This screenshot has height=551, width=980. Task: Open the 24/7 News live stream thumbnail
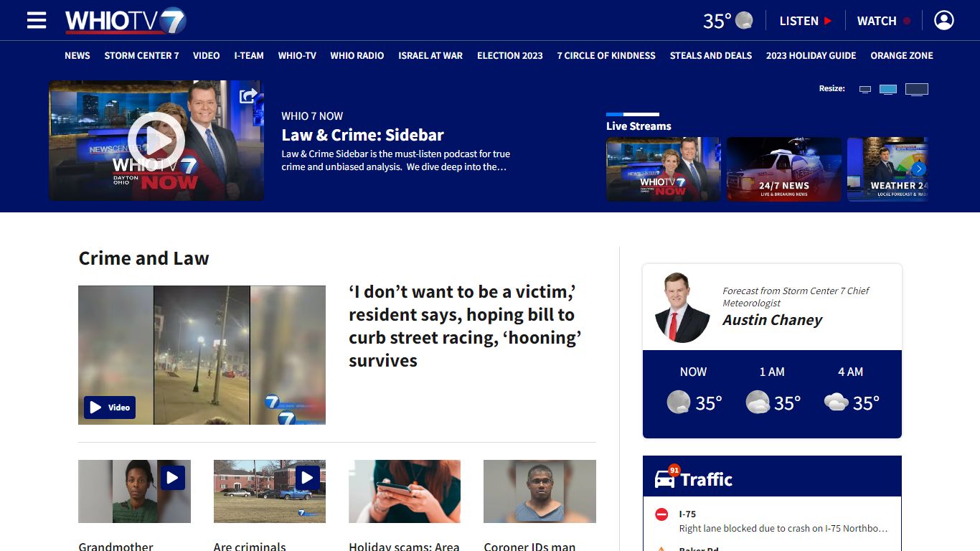pyautogui.click(x=784, y=169)
